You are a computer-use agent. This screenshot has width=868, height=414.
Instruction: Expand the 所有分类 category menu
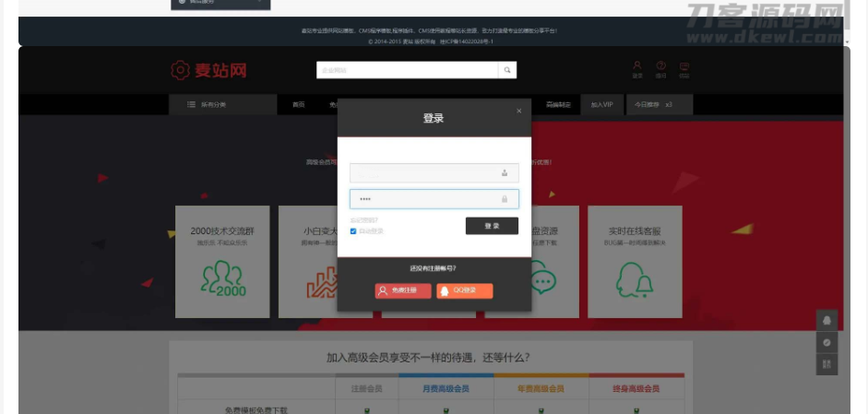[x=222, y=104]
